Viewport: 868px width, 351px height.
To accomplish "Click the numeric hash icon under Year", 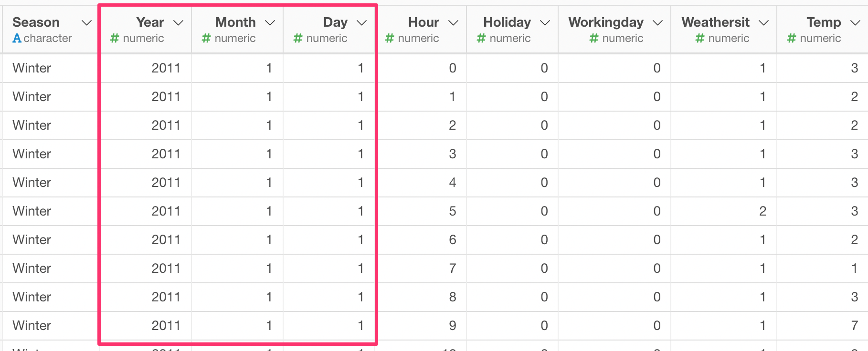I will (115, 38).
